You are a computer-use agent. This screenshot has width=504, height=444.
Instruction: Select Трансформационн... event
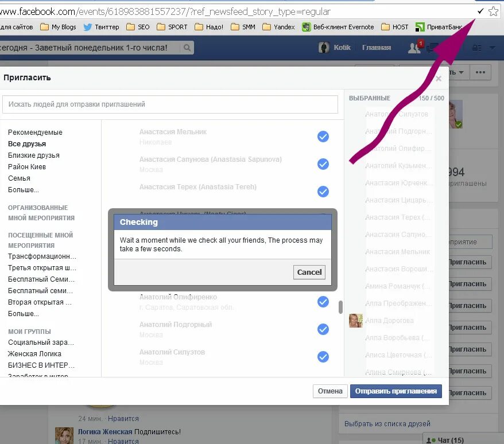tap(42, 256)
